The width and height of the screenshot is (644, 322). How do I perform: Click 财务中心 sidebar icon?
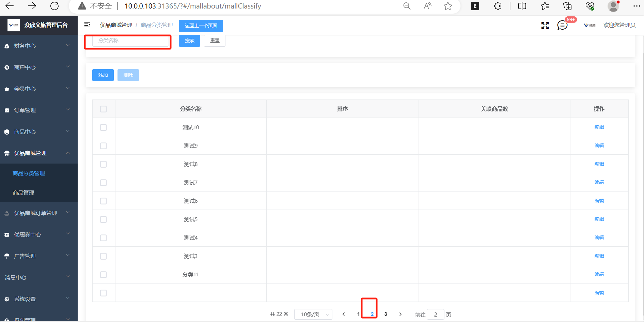pos(7,46)
